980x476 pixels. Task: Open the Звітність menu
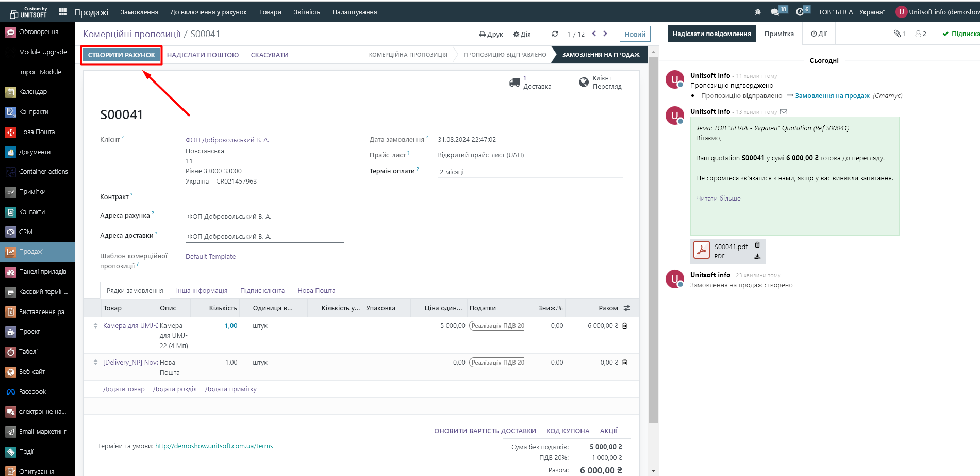click(307, 12)
